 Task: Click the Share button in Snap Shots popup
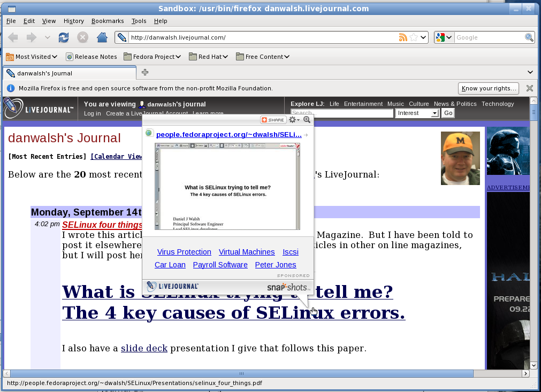tap(273, 120)
